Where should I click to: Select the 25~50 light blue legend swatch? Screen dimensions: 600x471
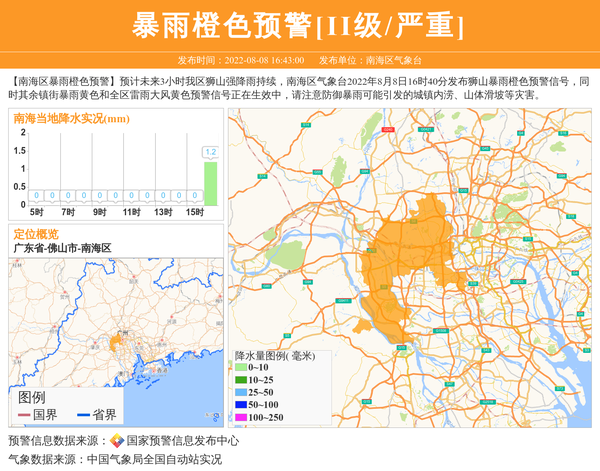[x=241, y=393]
